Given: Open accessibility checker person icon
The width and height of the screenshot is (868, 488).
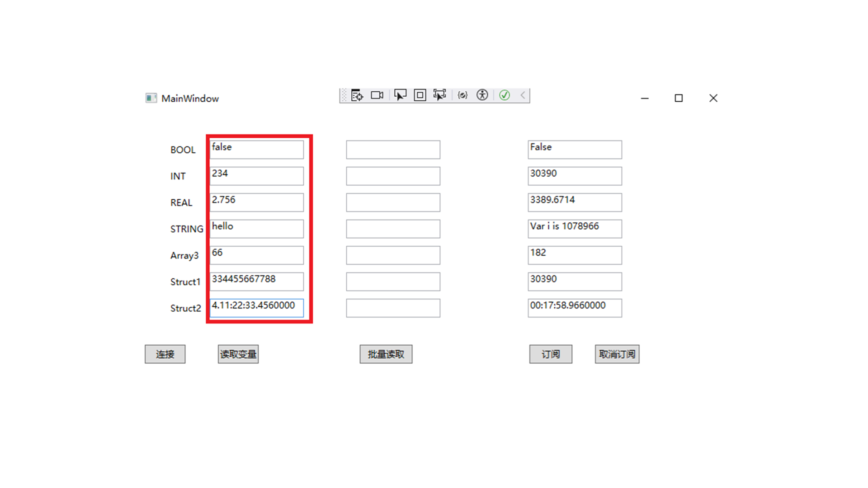Looking at the screenshot, I should pos(482,95).
